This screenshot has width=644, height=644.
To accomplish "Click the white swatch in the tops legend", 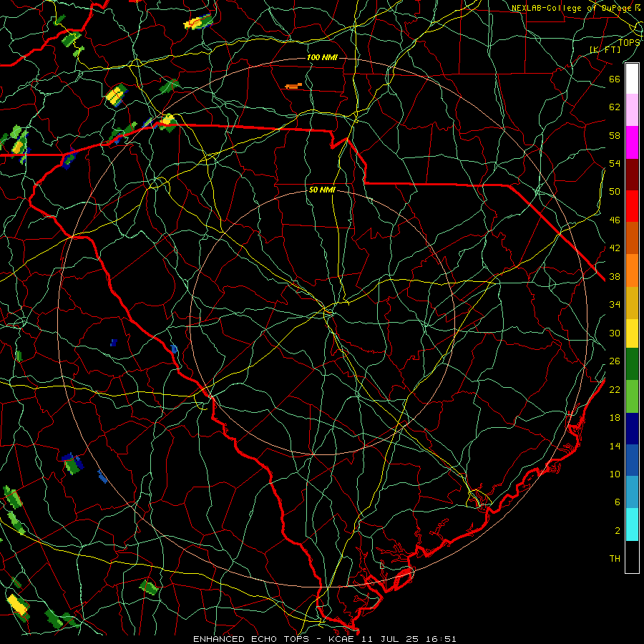I will pos(632,79).
